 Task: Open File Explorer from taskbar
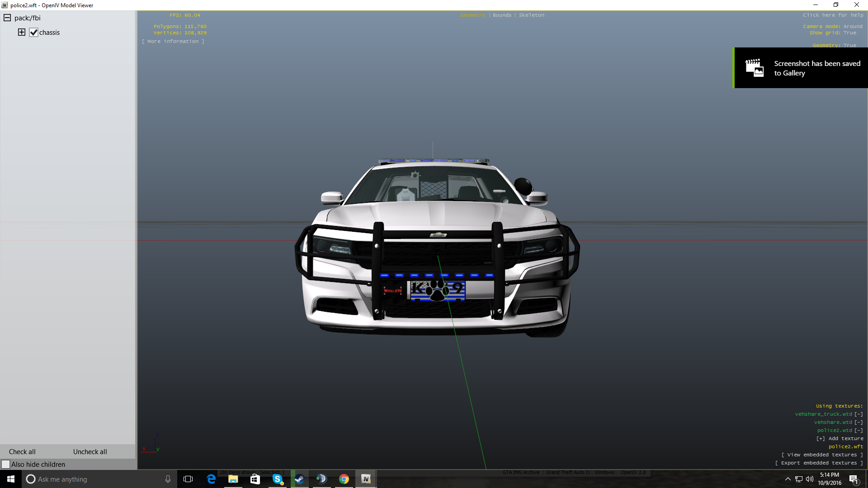click(233, 479)
